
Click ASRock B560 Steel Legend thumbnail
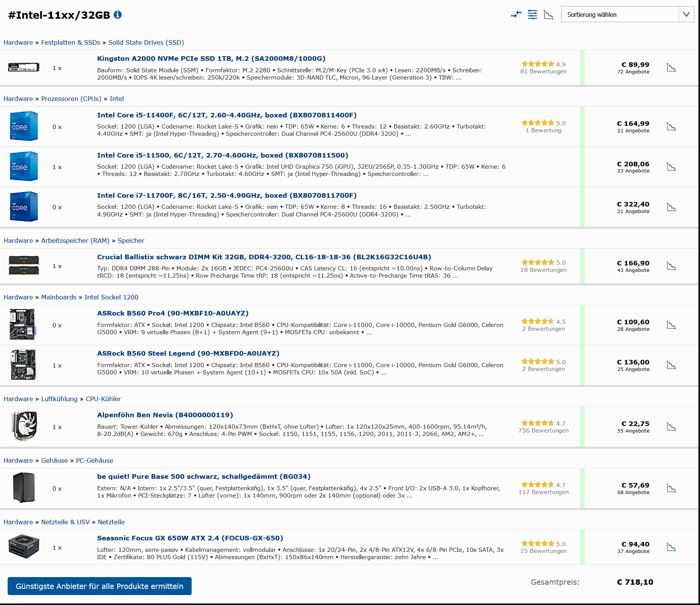tap(23, 364)
